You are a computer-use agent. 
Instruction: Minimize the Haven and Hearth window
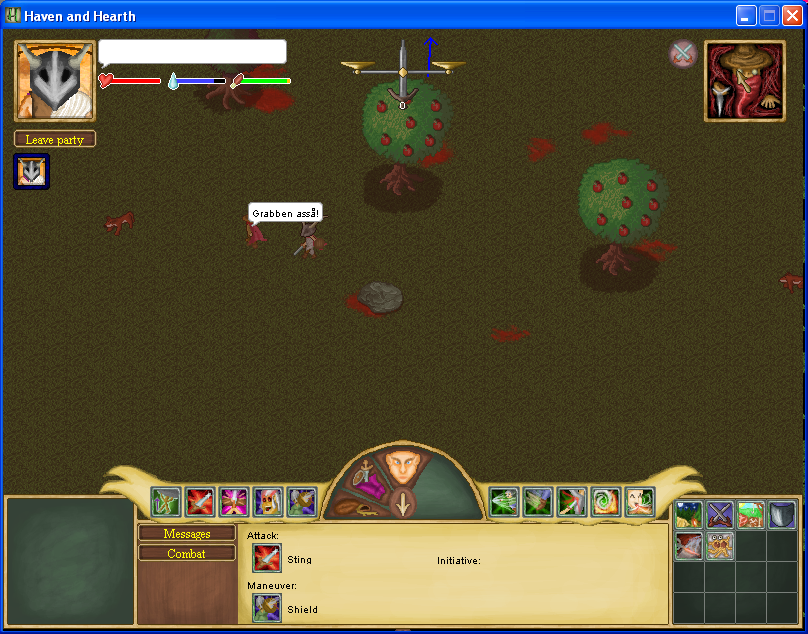[746, 16]
